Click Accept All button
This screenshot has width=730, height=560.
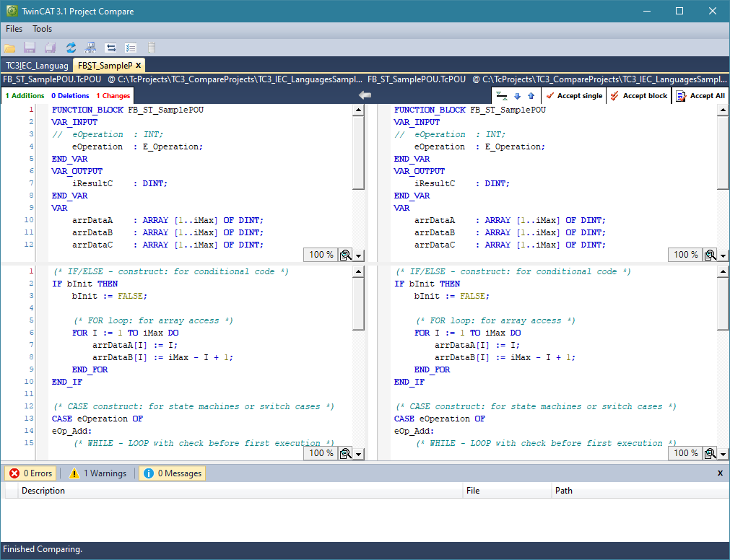[700, 96]
